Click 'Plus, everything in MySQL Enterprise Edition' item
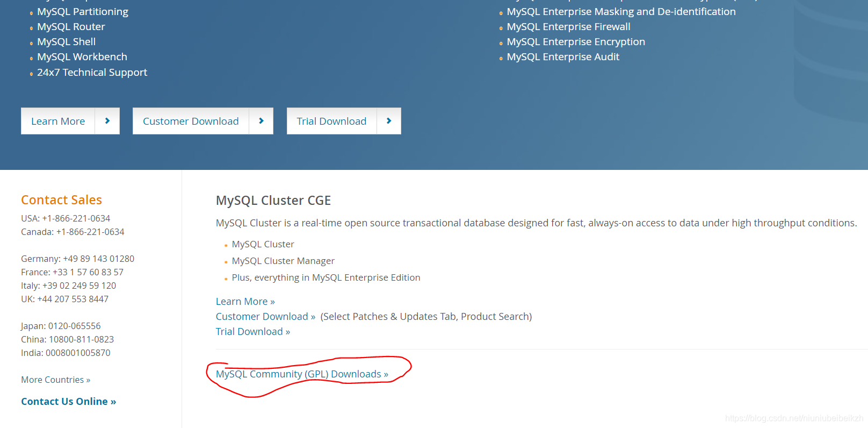The height and width of the screenshot is (428, 868). pyautogui.click(x=326, y=277)
